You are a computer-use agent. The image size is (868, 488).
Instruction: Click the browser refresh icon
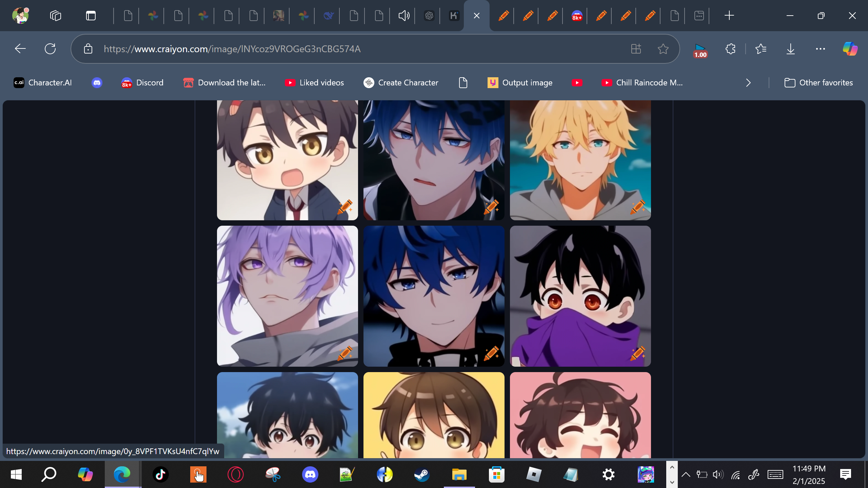[50, 49]
